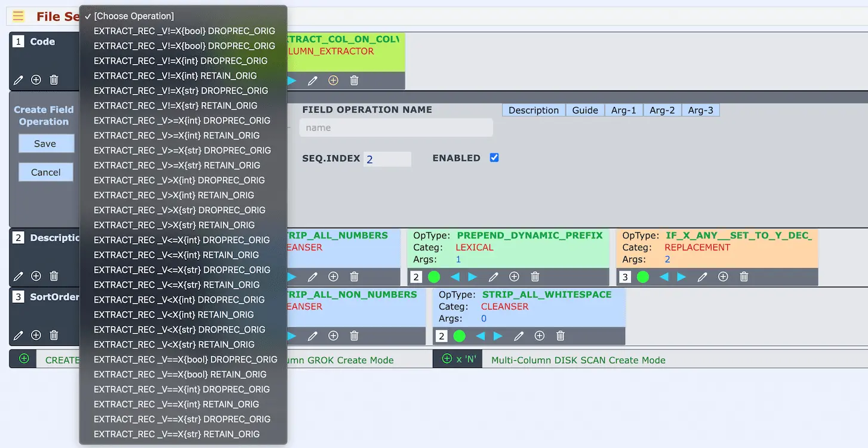
Task: Choose EXTRACT_REC _V<X{str} RETAIN_ORIG
Action: click(183, 345)
